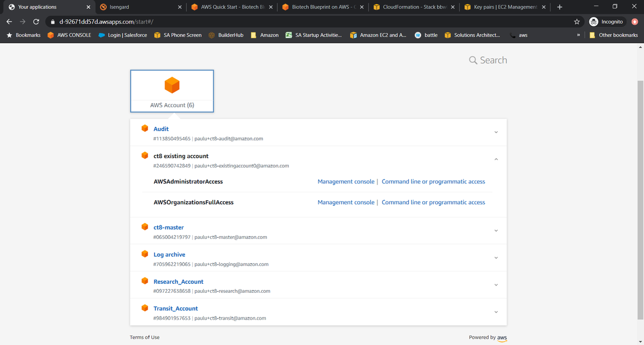Switch to the Key pairs | EC2 Management tab

505,7
